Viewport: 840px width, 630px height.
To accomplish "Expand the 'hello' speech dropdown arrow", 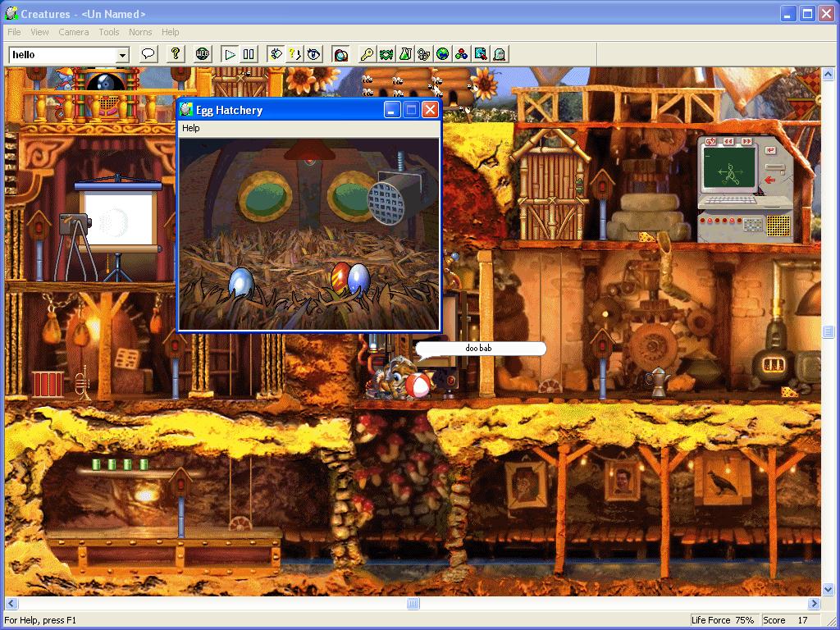I will pyautogui.click(x=123, y=55).
